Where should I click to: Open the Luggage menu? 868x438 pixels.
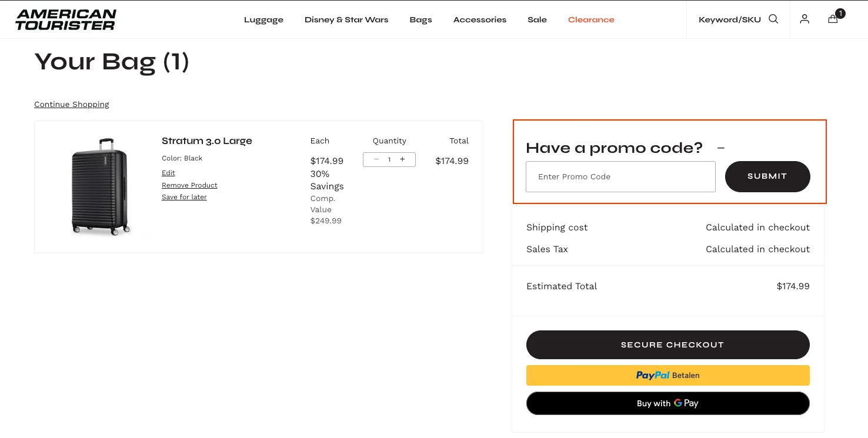pyautogui.click(x=263, y=19)
